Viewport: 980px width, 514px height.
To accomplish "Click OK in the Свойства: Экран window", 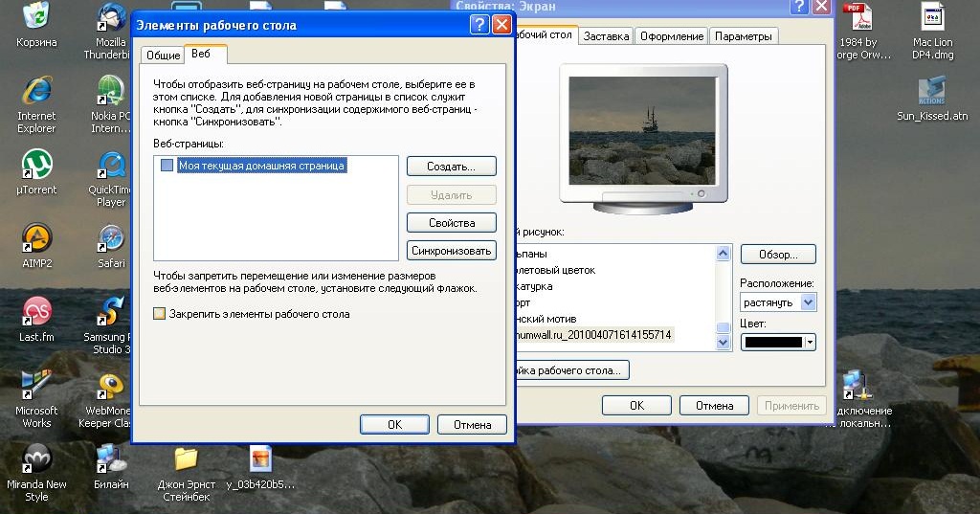I will [x=636, y=405].
